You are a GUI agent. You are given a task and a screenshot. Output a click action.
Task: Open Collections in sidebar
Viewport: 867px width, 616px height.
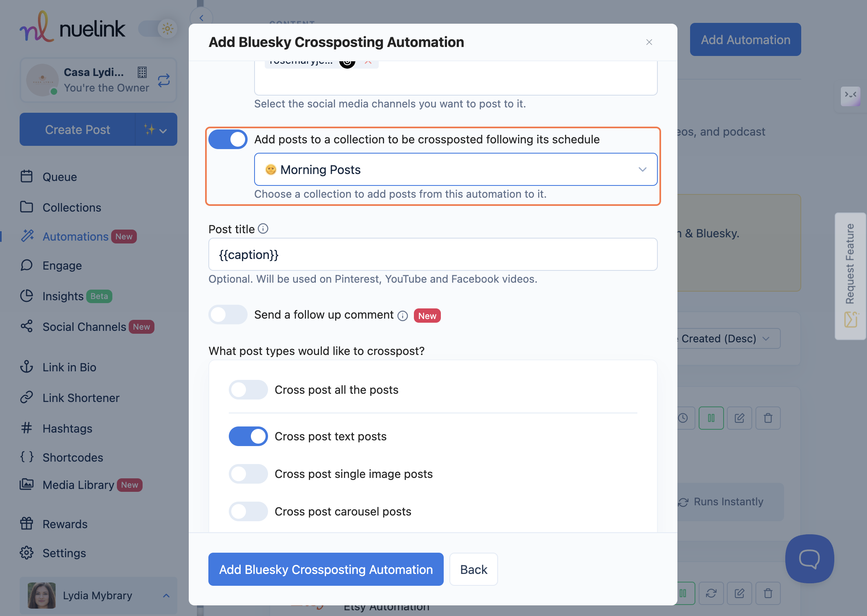click(x=72, y=208)
